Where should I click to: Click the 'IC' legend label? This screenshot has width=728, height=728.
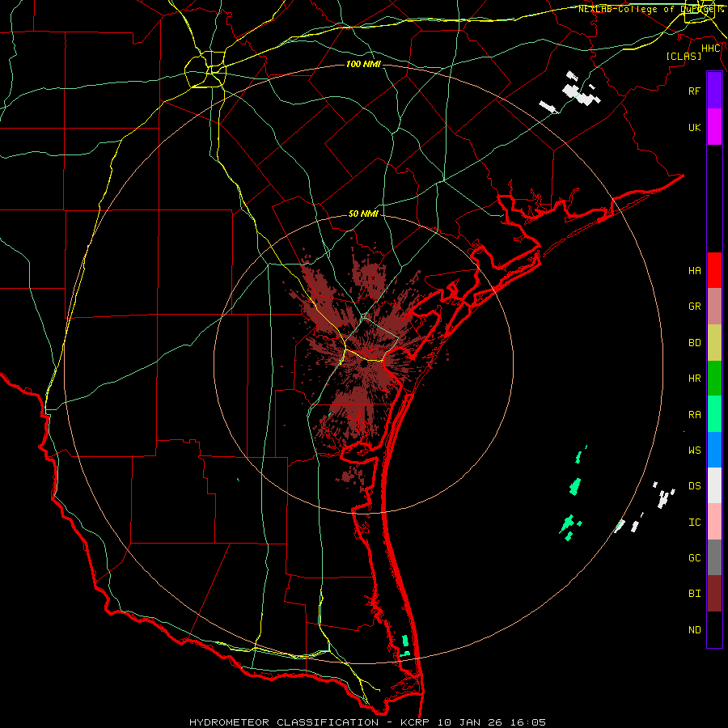tap(695, 523)
